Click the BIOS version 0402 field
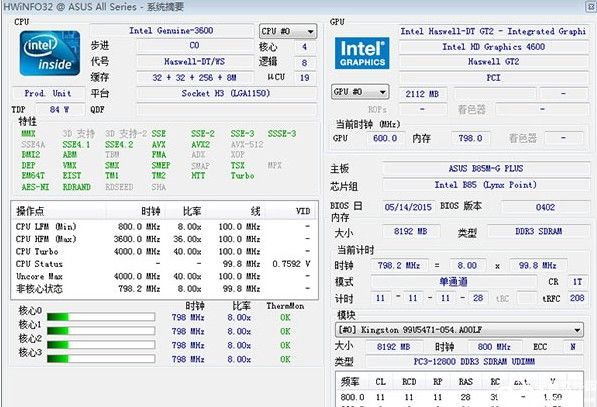Screen dimensions: 597x407 [x=545, y=207]
